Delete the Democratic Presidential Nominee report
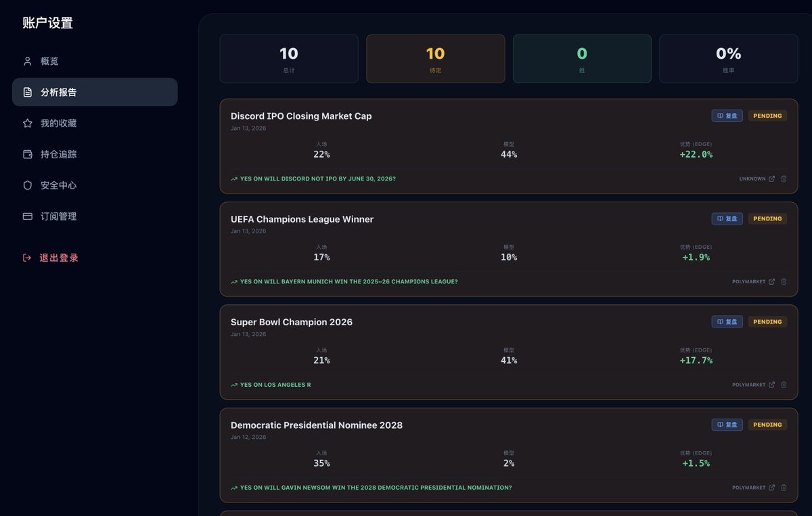This screenshot has width=812, height=516. pos(784,488)
